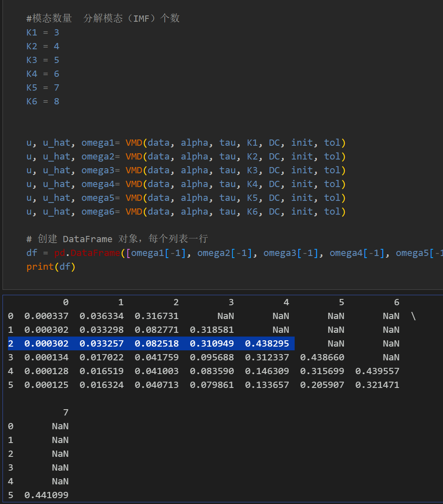The height and width of the screenshot is (504, 443).
Task: Click the value 0.000337 in the first row
Action: pos(46,316)
